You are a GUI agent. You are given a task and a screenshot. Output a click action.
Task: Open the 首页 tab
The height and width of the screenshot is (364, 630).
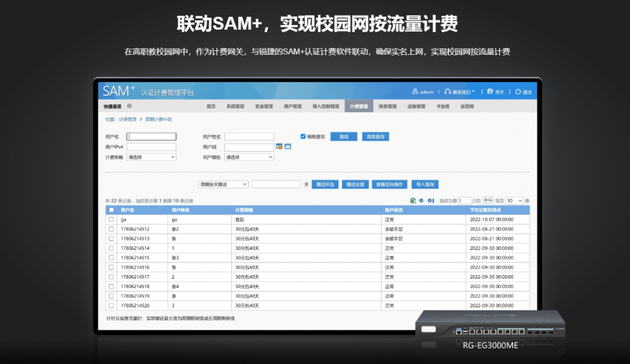[211, 106]
